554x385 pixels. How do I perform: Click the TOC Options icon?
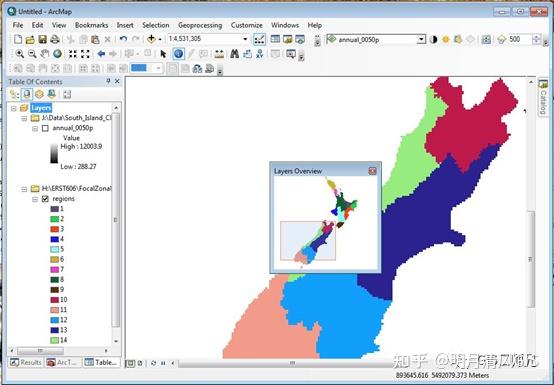coord(67,94)
